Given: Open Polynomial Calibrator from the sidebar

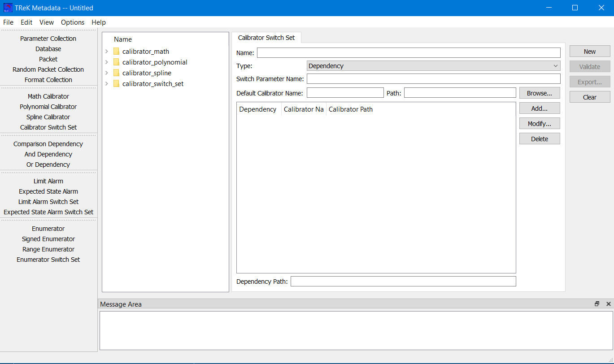Looking at the screenshot, I should (x=48, y=107).
